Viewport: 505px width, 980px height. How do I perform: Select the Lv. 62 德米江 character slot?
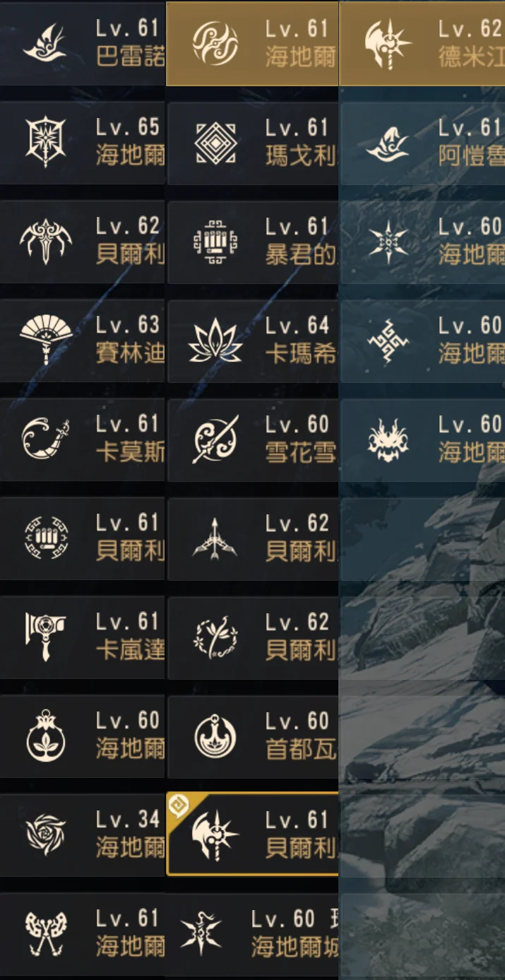422,43
